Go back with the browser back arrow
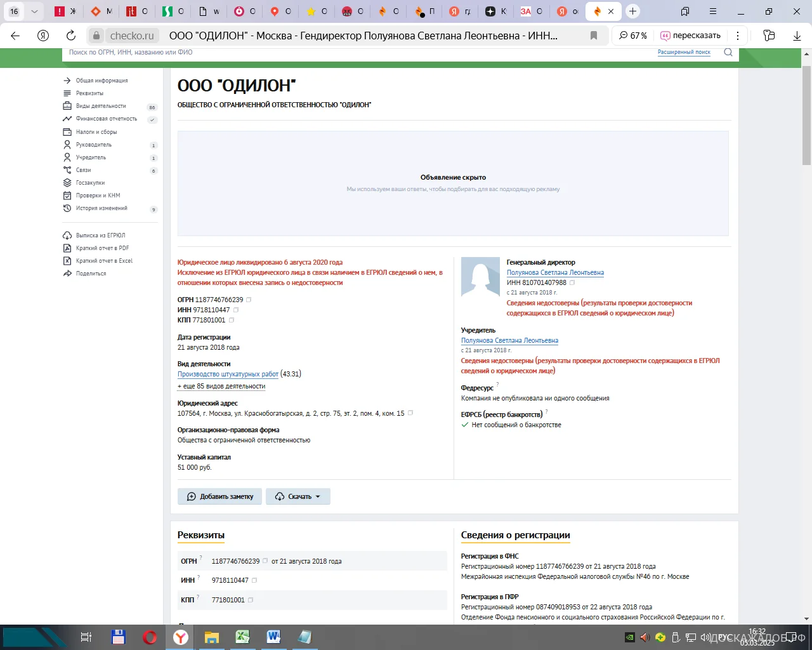This screenshot has height=650, width=812. coord(16,36)
